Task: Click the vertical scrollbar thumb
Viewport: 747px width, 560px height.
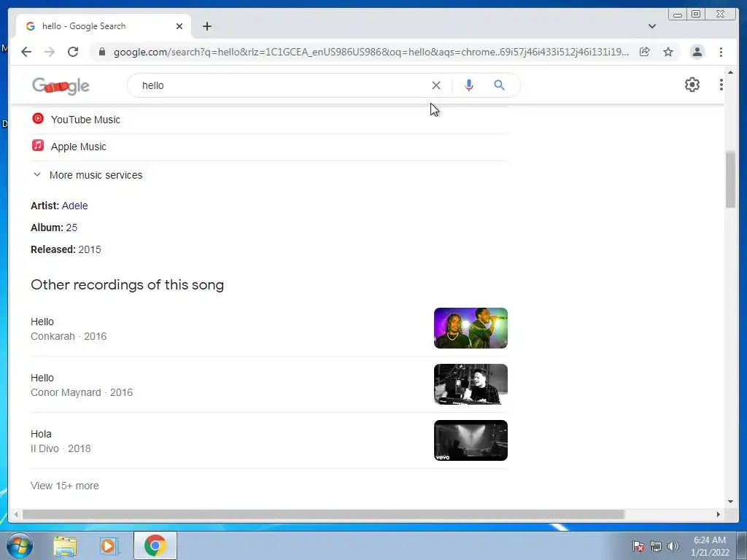Action: (730, 179)
